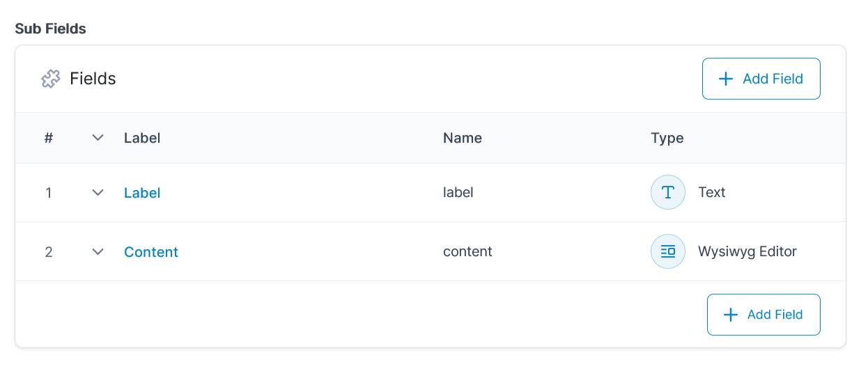The height and width of the screenshot is (371, 868).
Task: Click the plus icon in bottom Add Field
Action: click(730, 315)
